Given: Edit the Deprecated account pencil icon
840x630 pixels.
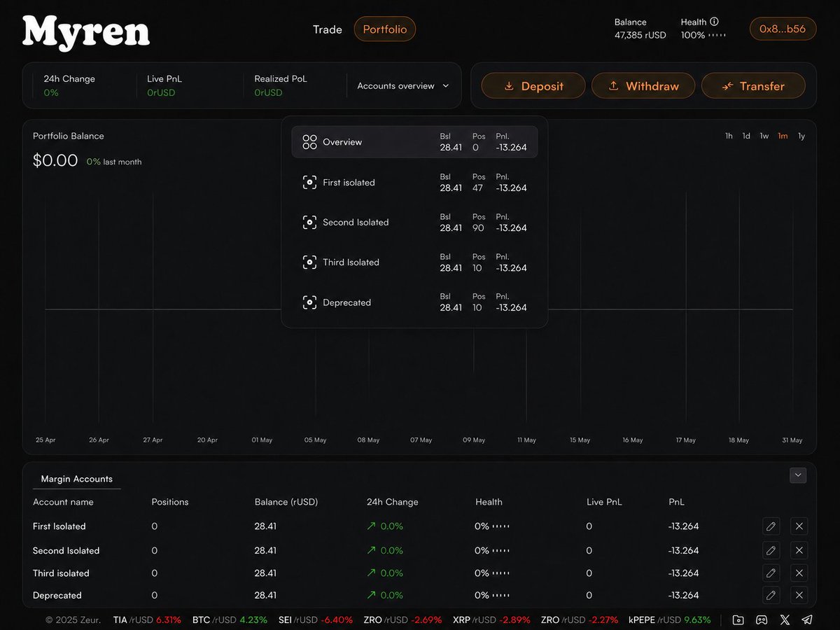Looking at the screenshot, I should pyautogui.click(x=771, y=595).
